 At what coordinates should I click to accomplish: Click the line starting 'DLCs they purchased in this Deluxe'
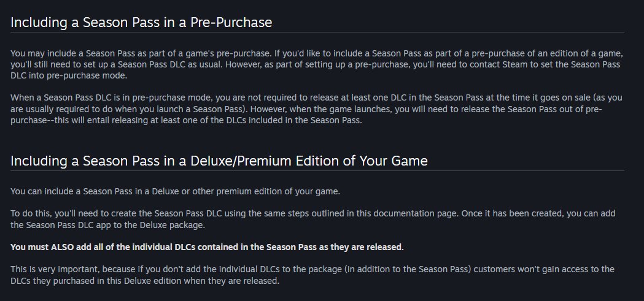click(145, 281)
